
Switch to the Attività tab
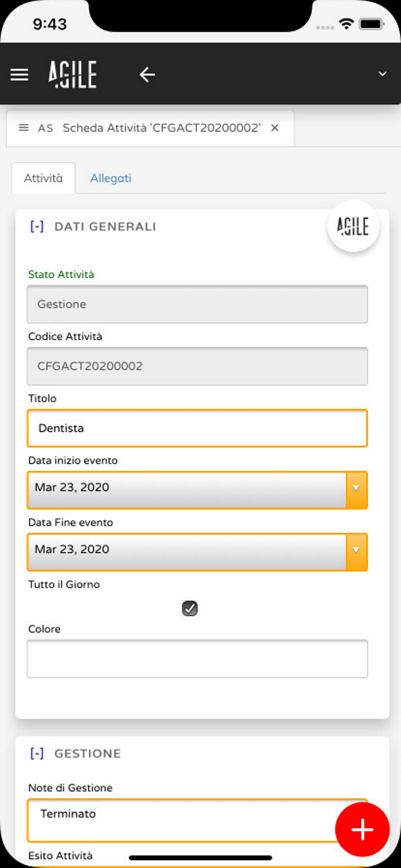44,178
